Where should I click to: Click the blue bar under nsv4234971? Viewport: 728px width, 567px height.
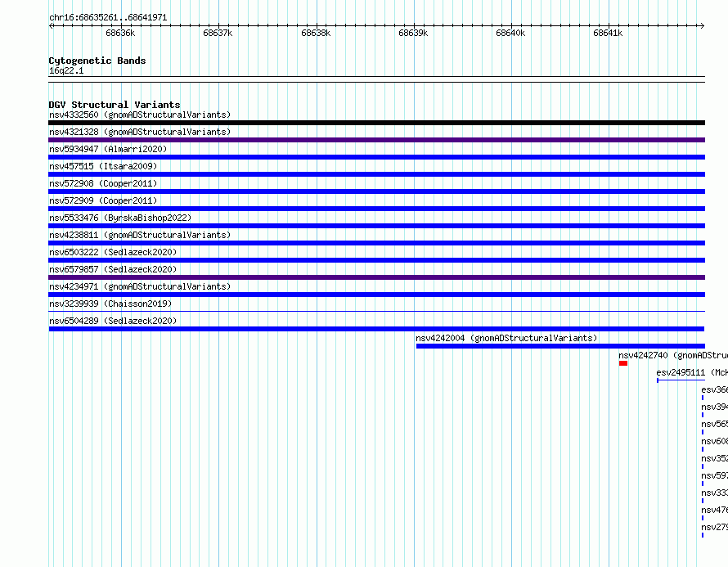[376, 295]
